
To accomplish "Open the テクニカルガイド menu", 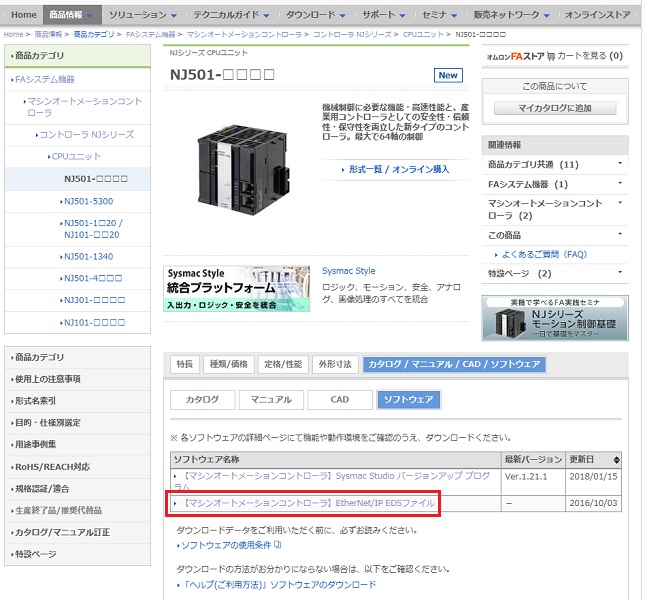I will (x=231, y=15).
